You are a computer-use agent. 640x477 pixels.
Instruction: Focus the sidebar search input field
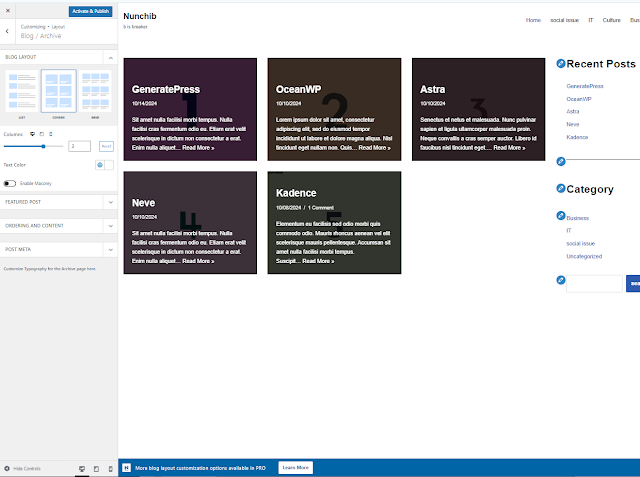coord(594,284)
